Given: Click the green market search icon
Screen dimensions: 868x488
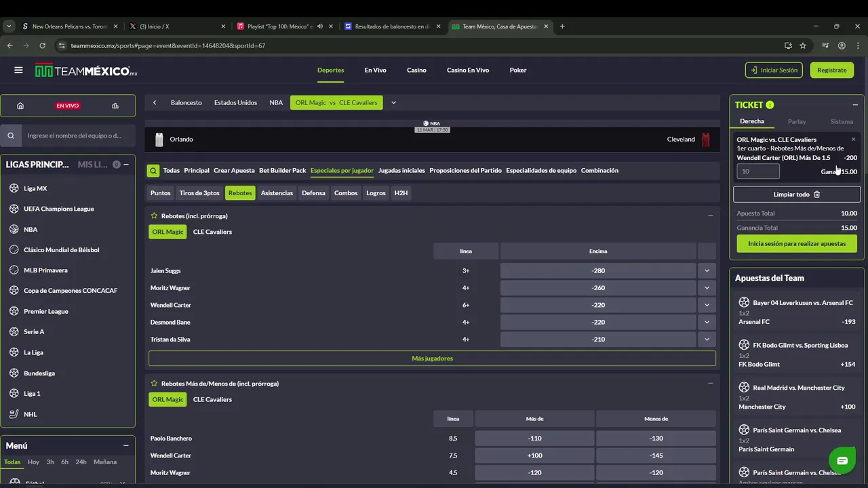Looking at the screenshot, I should tap(154, 171).
